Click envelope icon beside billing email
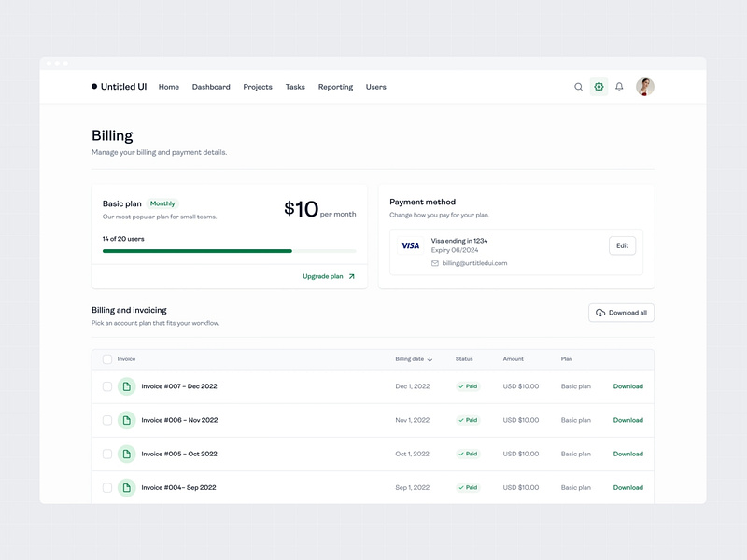Viewport: 747px width, 560px height. pos(435,263)
